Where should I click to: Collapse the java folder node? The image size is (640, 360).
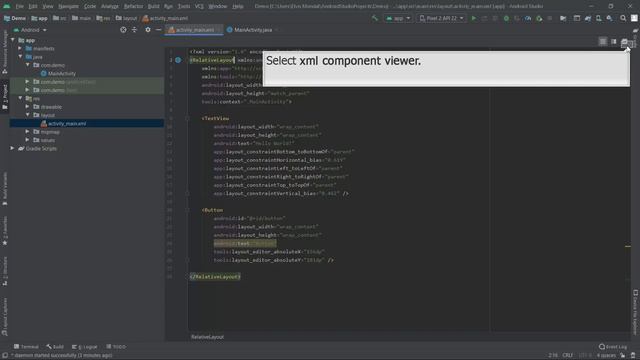click(20, 57)
